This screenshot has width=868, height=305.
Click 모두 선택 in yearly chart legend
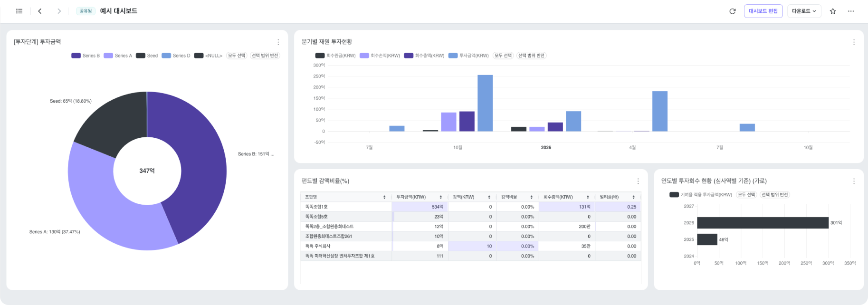click(x=746, y=195)
